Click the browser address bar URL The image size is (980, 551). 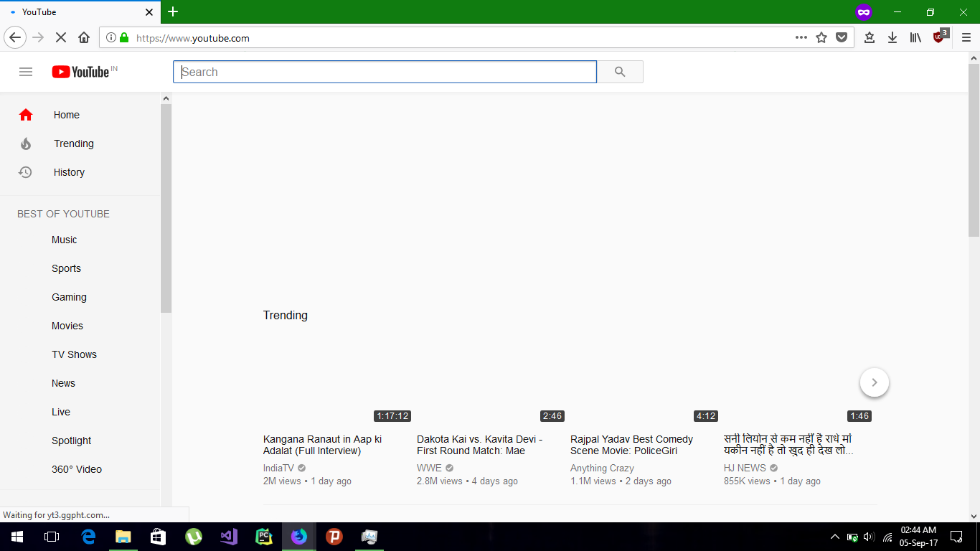[193, 38]
